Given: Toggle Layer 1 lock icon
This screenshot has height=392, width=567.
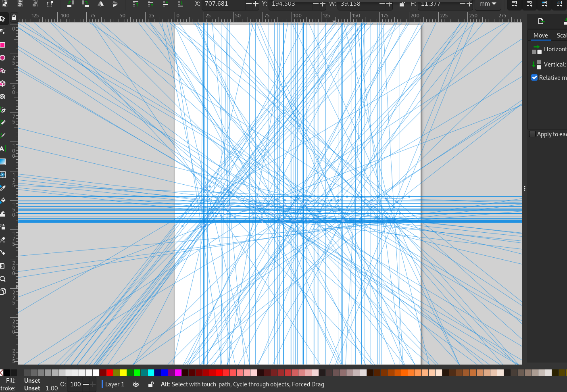Looking at the screenshot, I should (x=151, y=384).
